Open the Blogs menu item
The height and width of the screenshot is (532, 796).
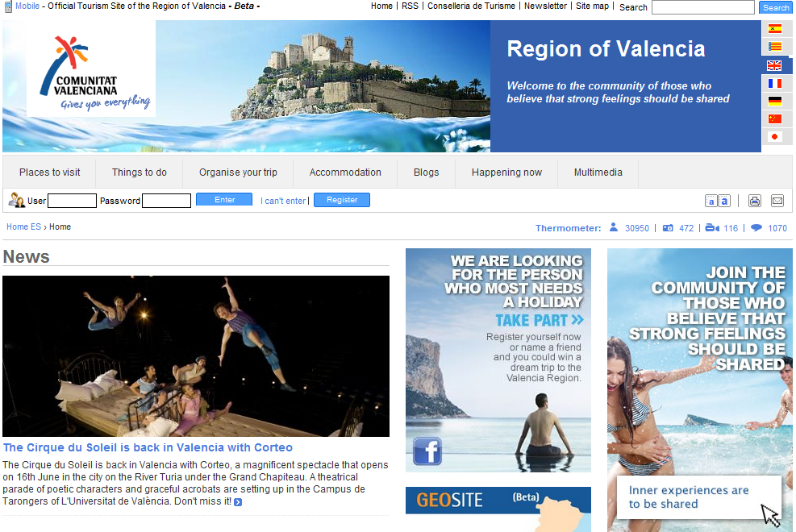[x=427, y=172]
